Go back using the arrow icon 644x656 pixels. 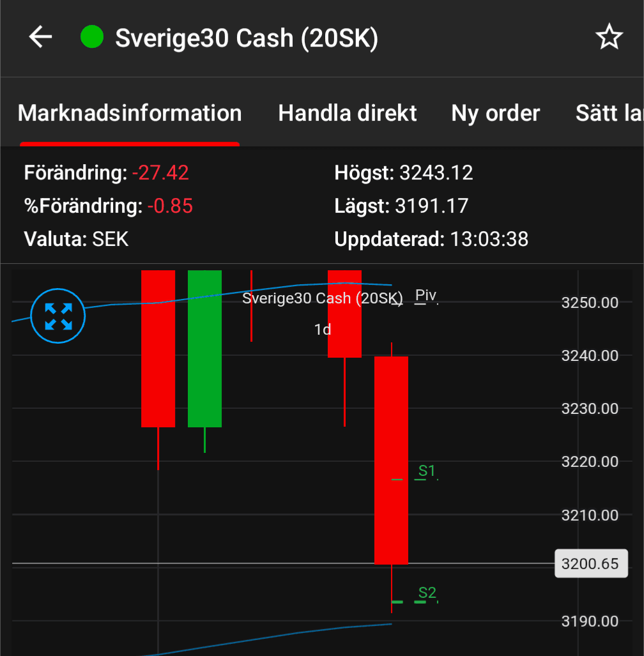(x=40, y=37)
